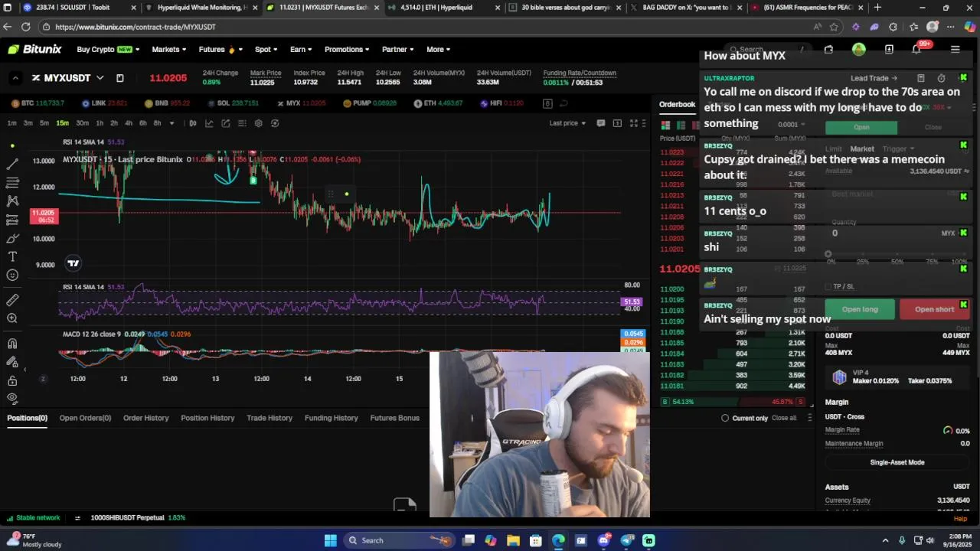Click the chart fullscreen icon
Screen dimensions: 980x551
[634, 123]
